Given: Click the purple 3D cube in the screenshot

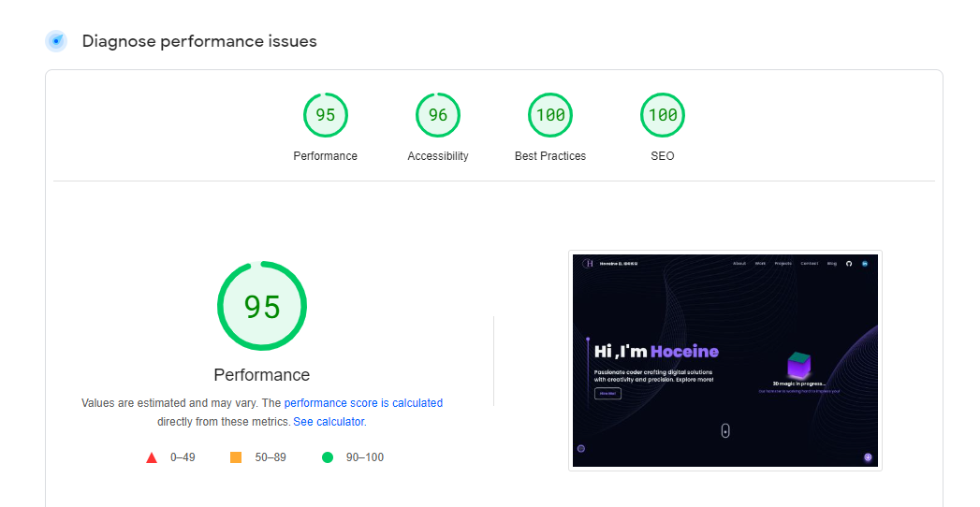Looking at the screenshot, I should [x=798, y=365].
